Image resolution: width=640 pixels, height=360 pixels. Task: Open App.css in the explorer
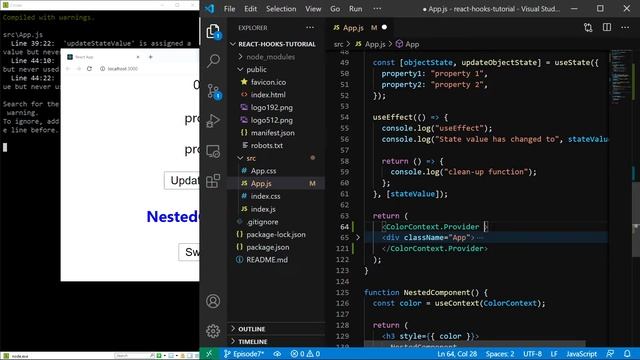263,171
